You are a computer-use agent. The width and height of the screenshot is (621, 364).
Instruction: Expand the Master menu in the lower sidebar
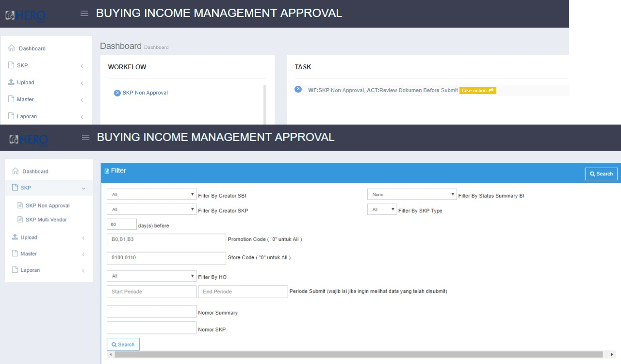(x=49, y=254)
